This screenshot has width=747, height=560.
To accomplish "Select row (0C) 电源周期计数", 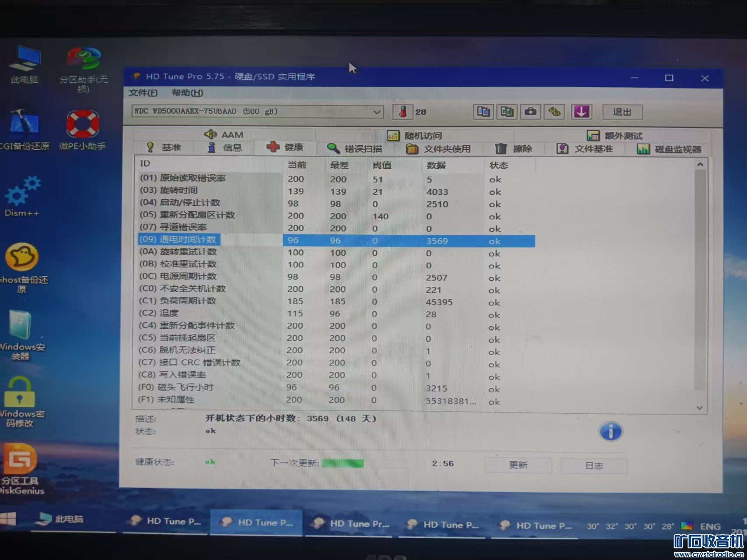I will [x=336, y=277].
